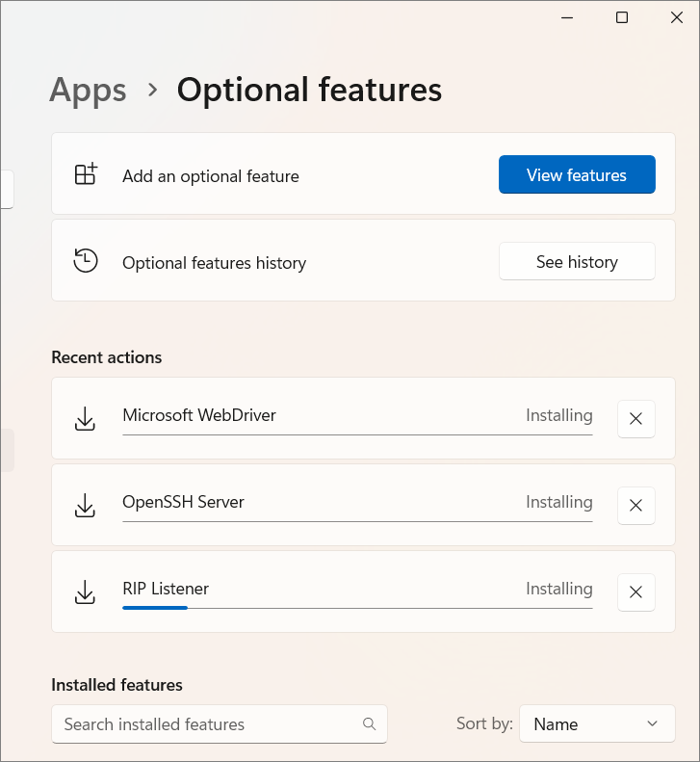Click the Add an optional feature grid icon
Image resolution: width=700 pixels, height=762 pixels.
coord(86,174)
